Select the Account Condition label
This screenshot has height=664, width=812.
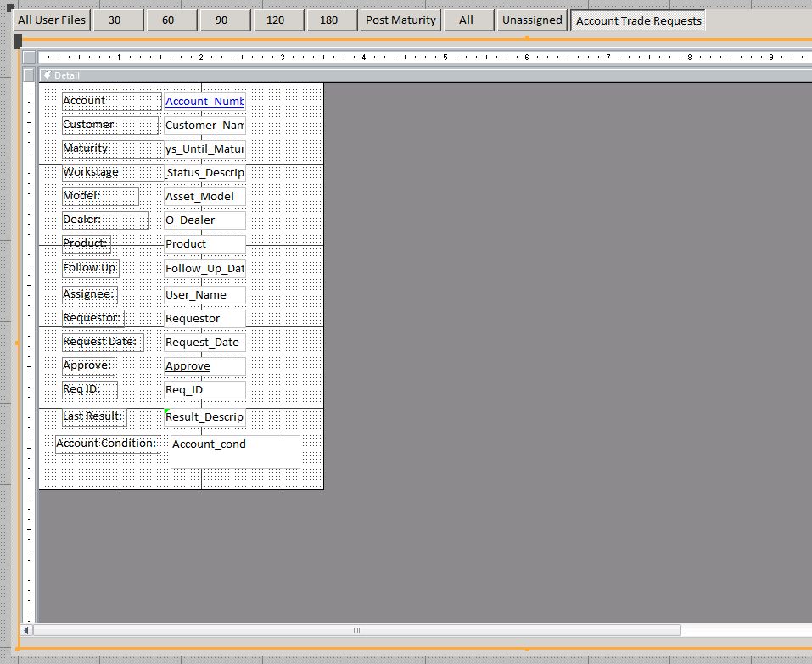[x=107, y=444]
